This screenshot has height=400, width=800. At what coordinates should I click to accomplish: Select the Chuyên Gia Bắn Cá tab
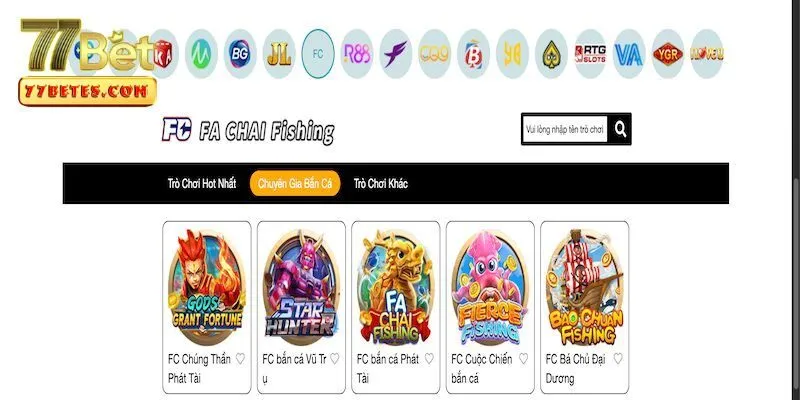295,184
